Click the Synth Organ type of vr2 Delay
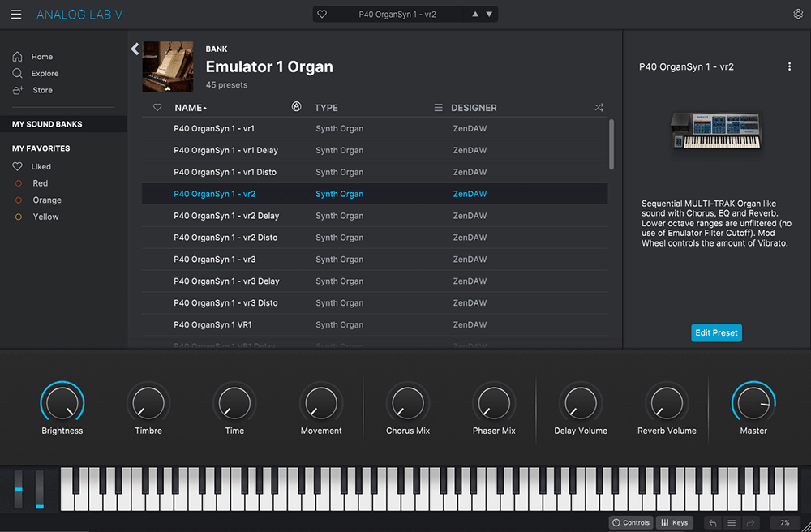 [339, 216]
